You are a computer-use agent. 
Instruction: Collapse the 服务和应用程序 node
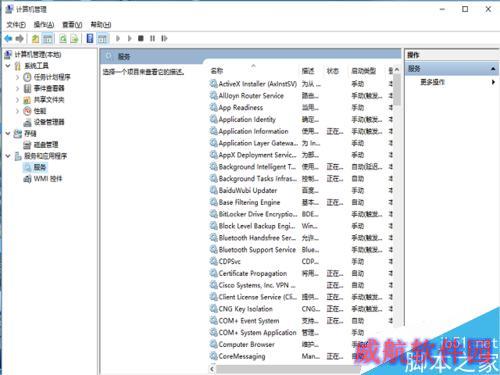8,156
